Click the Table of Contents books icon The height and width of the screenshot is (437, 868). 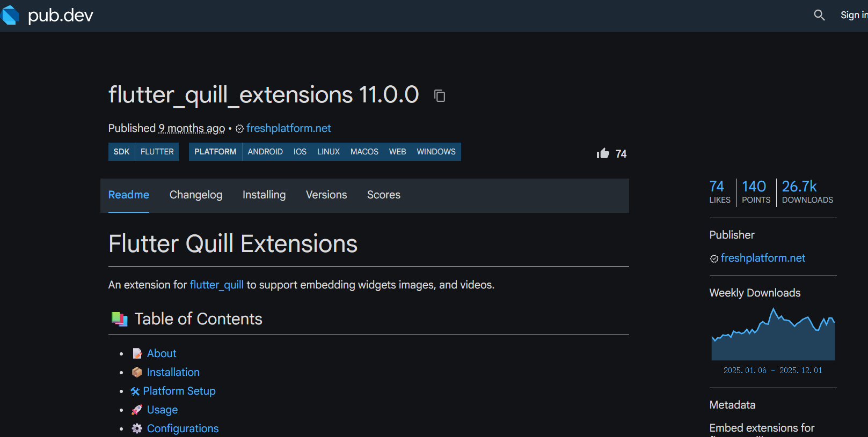(119, 319)
